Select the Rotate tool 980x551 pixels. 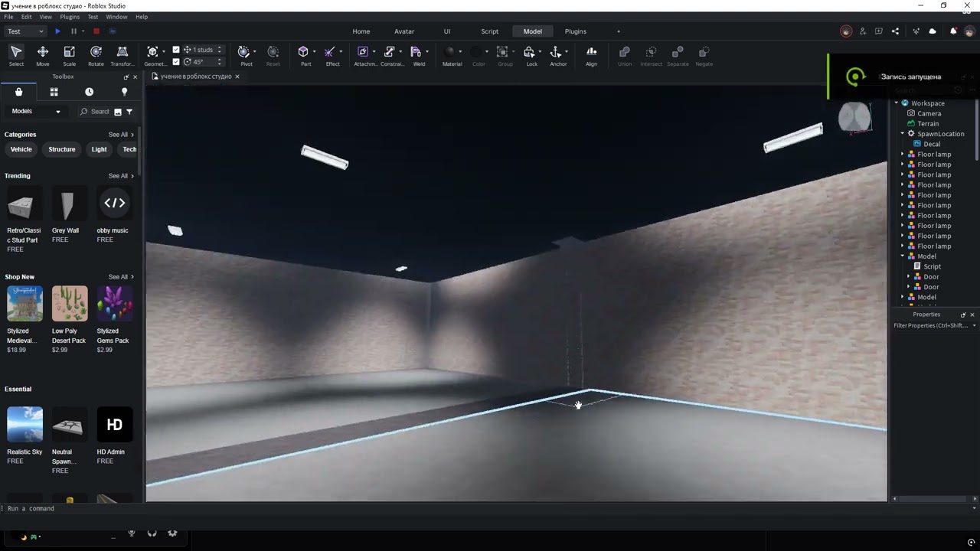click(x=96, y=55)
